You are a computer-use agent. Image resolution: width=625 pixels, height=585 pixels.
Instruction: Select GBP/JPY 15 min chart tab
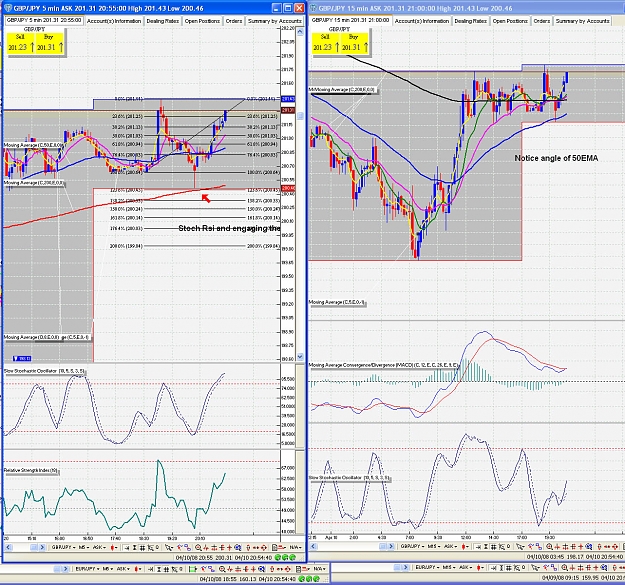click(x=350, y=20)
